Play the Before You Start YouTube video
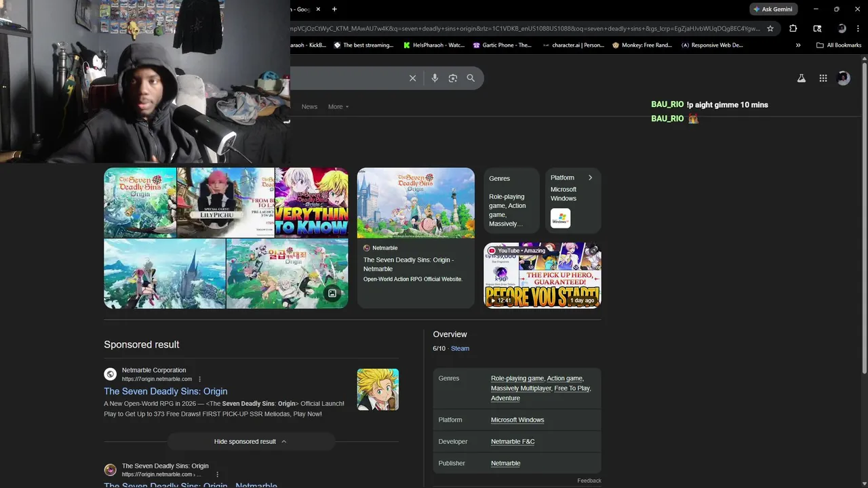 coord(542,275)
